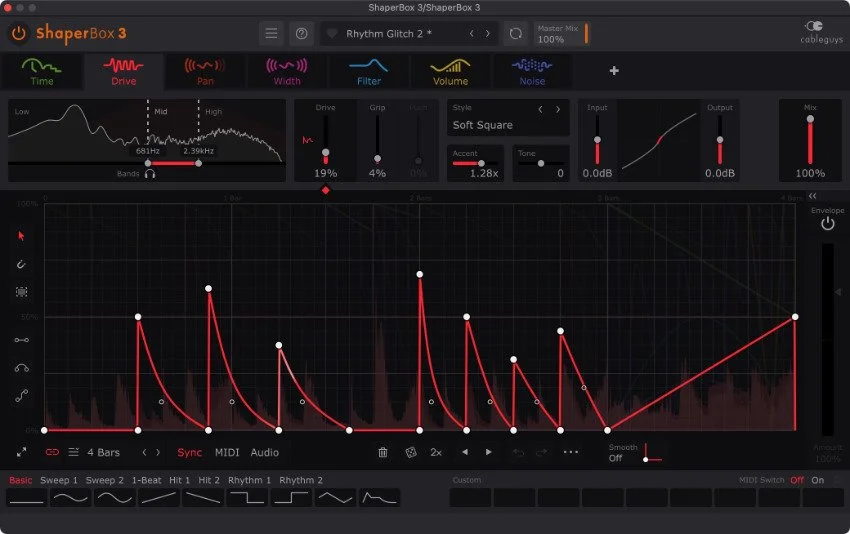
Task: Toggle the link loop icon
Action: coord(52,452)
